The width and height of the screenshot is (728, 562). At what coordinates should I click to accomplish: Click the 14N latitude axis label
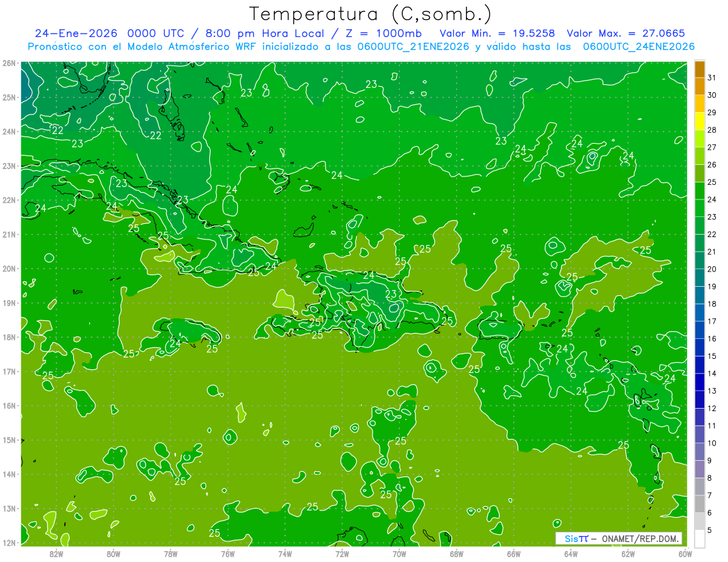[8, 474]
